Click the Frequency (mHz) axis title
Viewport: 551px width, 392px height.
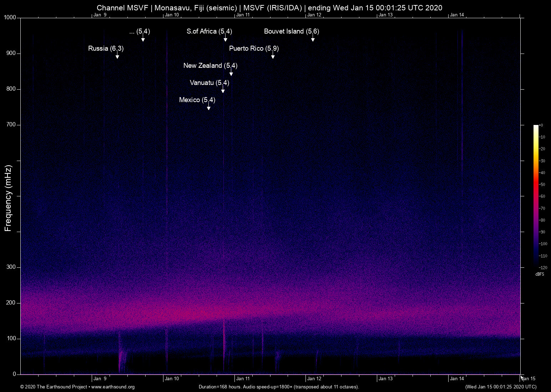[8, 198]
